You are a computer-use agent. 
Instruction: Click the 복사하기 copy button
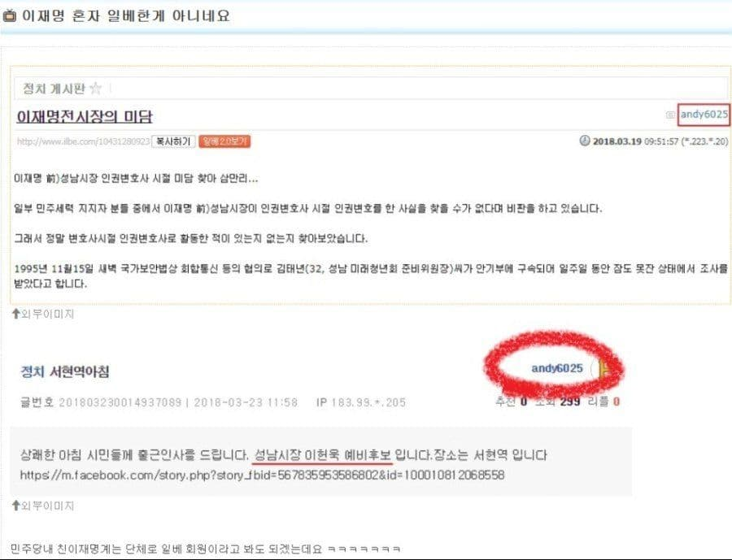point(173,141)
